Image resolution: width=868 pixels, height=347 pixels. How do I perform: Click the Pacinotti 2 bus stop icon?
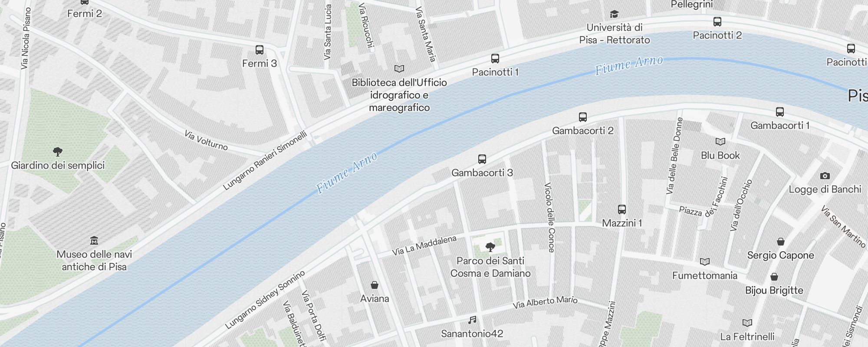click(717, 22)
